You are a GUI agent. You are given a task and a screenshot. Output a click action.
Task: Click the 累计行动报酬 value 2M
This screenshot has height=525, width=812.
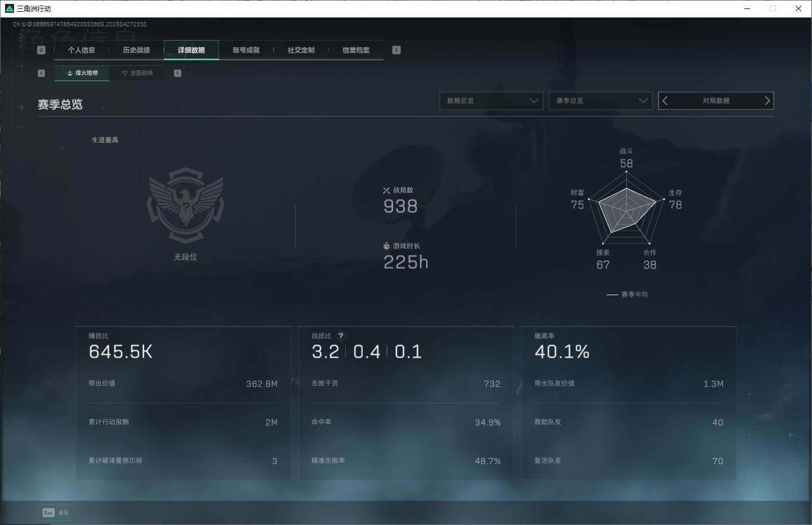(x=271, y=422)
